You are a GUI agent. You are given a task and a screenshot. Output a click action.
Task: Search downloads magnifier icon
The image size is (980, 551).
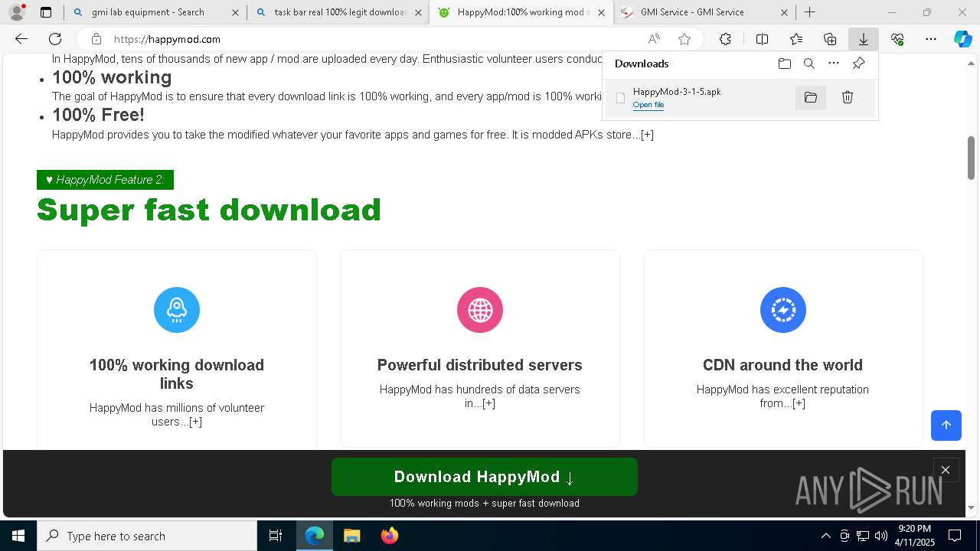click(809, 64)
